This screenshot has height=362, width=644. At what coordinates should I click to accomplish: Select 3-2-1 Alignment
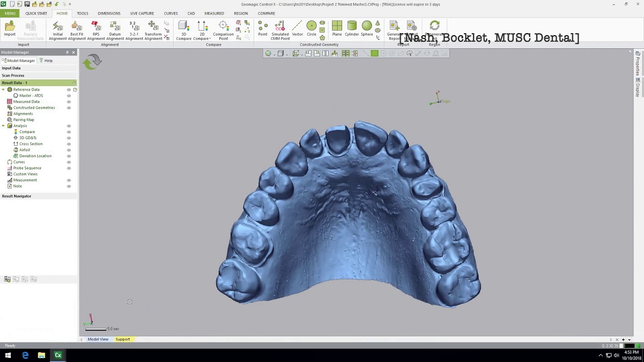tap(134, 30)
